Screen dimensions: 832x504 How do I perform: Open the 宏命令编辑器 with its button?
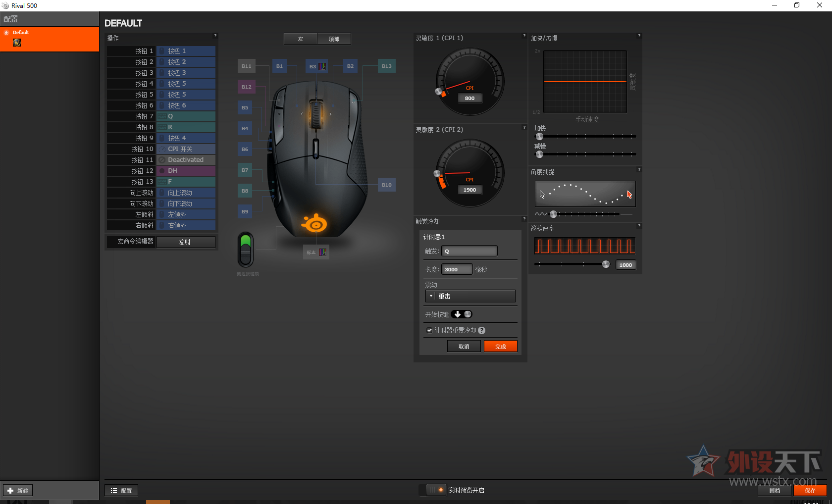(x=131, y=242)
